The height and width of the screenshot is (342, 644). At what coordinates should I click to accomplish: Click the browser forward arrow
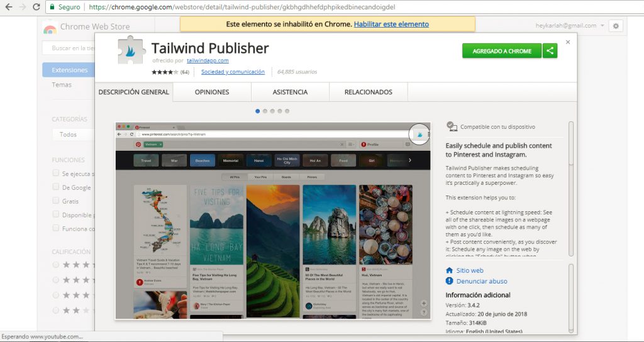tap(23, 7)
